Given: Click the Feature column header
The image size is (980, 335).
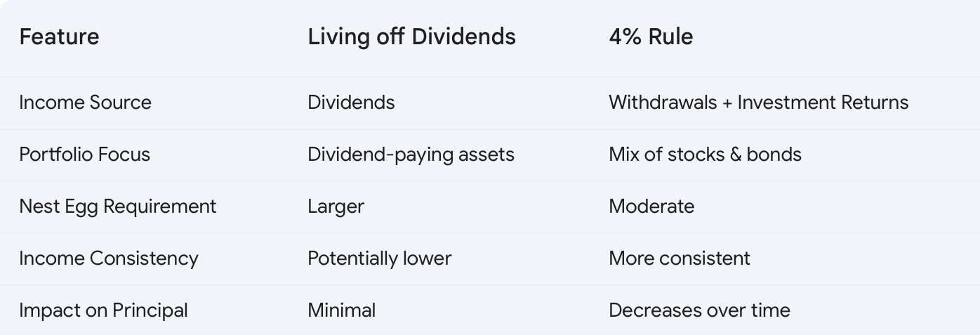Looking at the screenshot, I should click(x=59, y=37).
